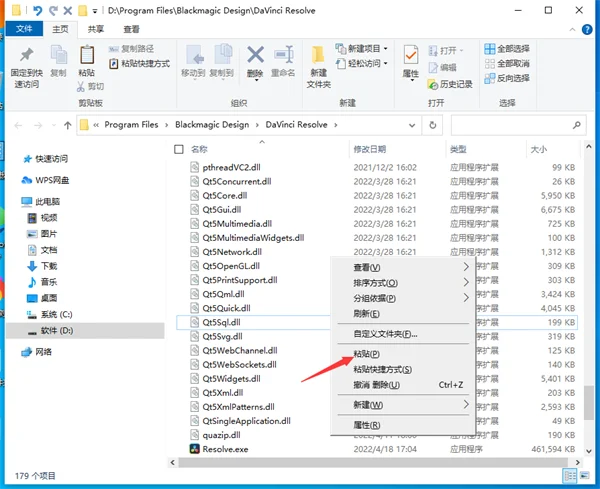Expand the address bar history dropdown
This screenshot has height=489, width=600.
412,125
